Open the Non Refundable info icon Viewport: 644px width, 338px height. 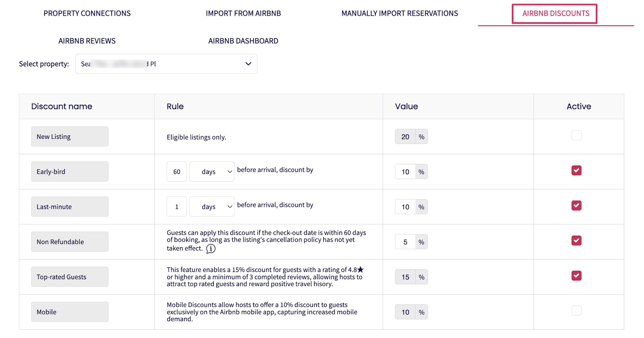click(211, 249)
